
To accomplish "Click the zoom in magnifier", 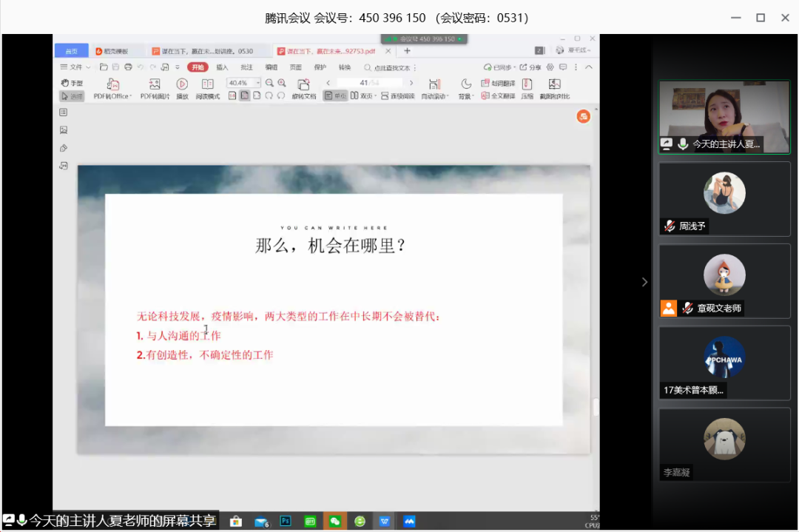I will (x=282, y=83).
